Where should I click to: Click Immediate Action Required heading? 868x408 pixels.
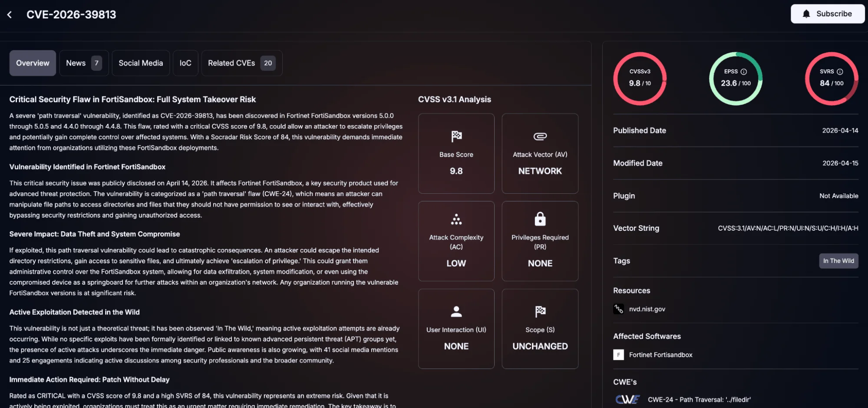(x=89, y=379)
